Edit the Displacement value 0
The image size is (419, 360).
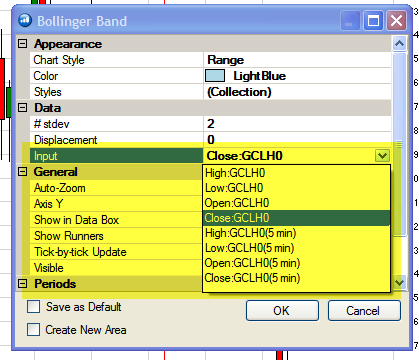tap(297, 140)
